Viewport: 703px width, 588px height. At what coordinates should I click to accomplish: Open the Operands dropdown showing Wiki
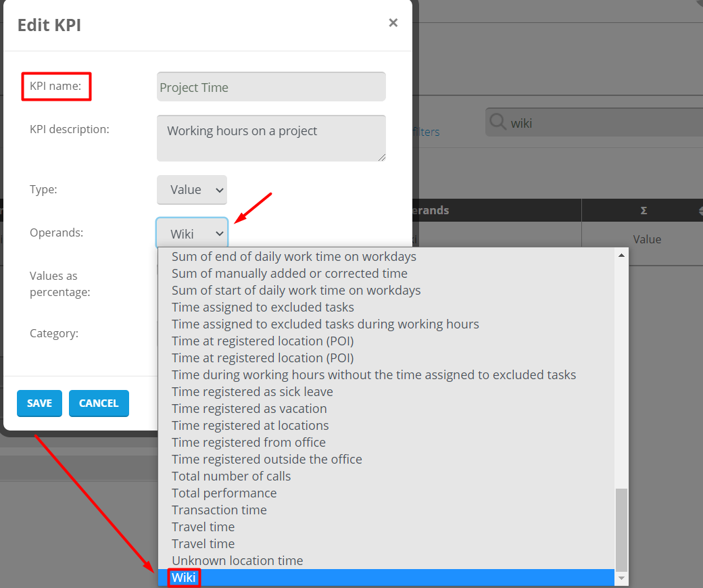tap(192, 234)
